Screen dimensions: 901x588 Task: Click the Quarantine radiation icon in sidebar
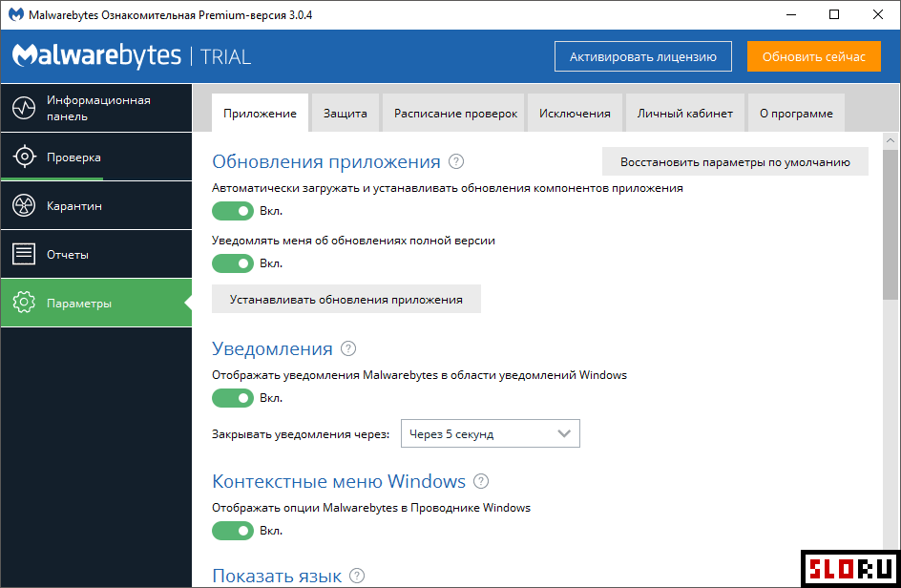pos(24,205)
